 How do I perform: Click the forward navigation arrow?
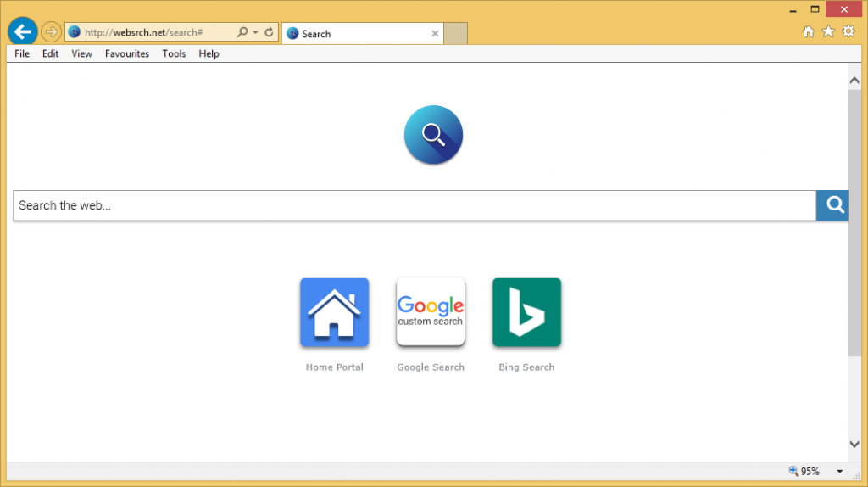pos(51,32)
